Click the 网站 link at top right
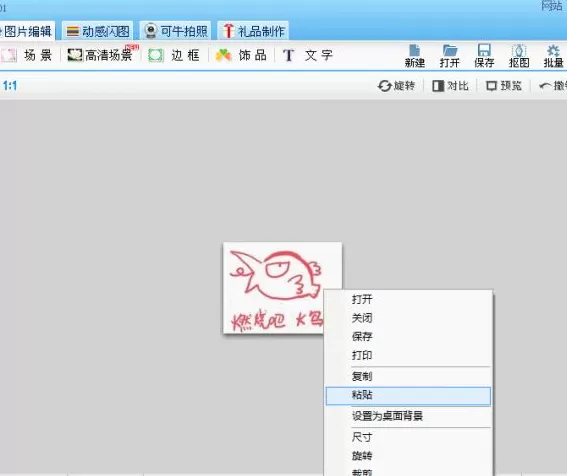 click(552, 6)
